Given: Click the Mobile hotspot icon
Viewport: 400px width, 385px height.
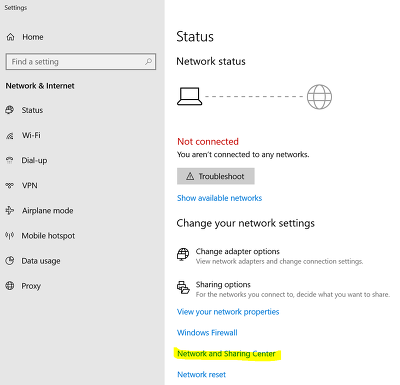Looking at the screenshot, I should click(x=10, y=236).
